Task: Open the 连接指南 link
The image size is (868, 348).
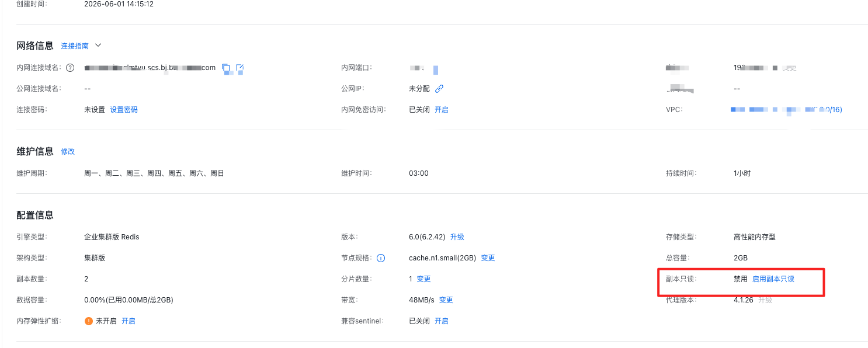Action: tap(75, 46)
